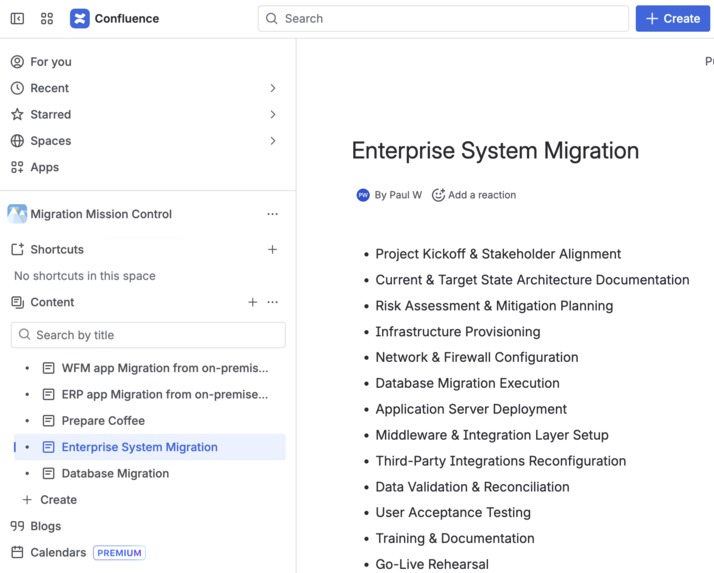This screenshot has width=714, height=573.
Task: Click 'Application Server Deployment' bullet text
Action: pos(471,409)
